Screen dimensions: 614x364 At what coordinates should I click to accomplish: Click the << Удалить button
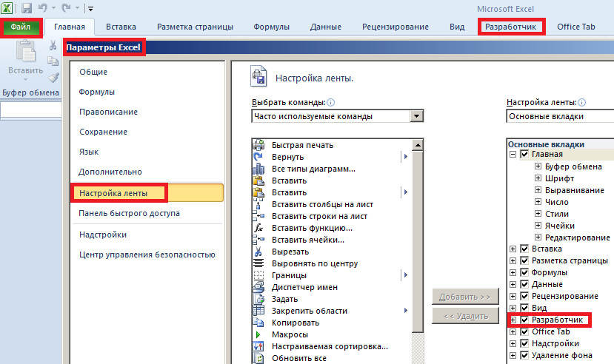click(465, 316)
